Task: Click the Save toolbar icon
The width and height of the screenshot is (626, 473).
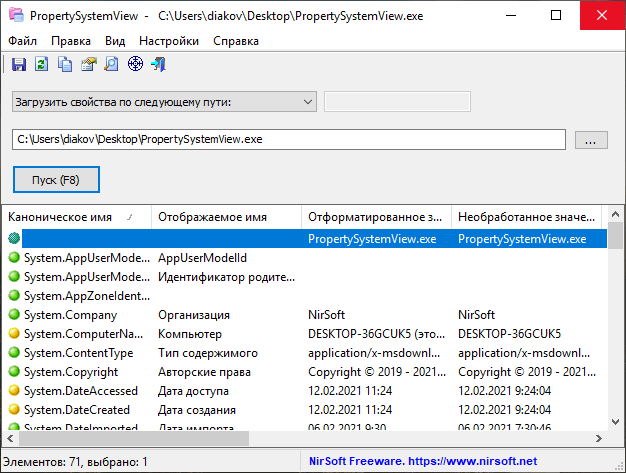Action: tap(19, 64)
